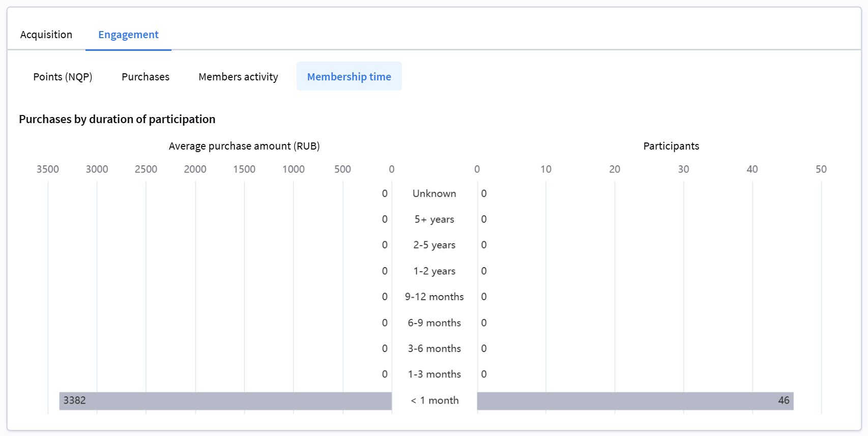Image resolution: width=868 pixels, height=436 pixels.
Task: Switch to the Acquisition tab
Action: (46, 35)
